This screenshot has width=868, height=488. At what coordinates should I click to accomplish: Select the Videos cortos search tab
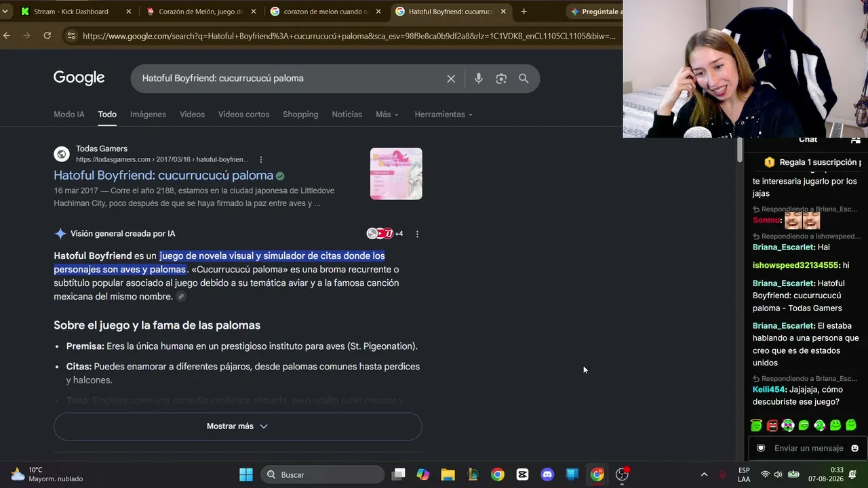point(243,115)
